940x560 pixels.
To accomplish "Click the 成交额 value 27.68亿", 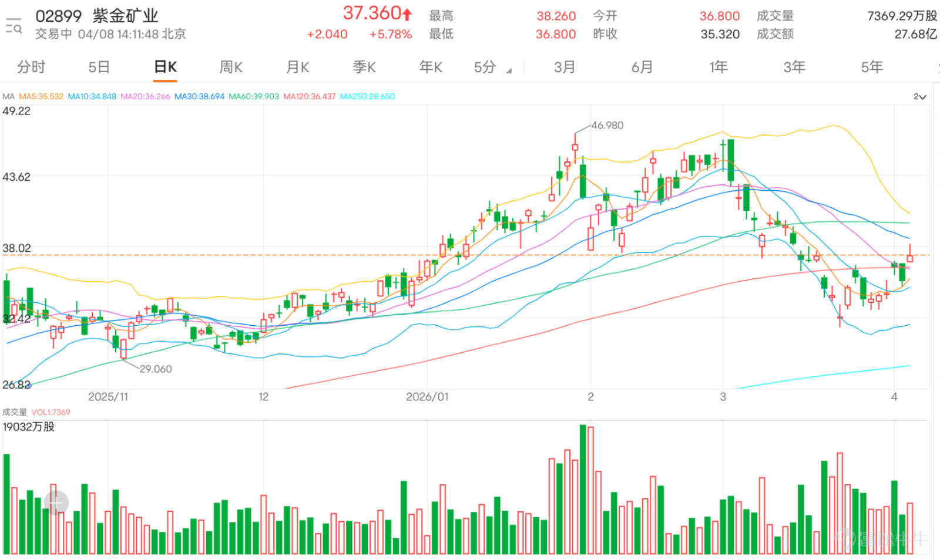I will coord(915,35).
